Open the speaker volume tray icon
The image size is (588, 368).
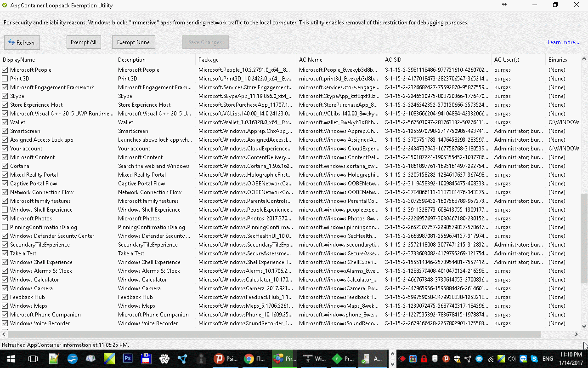coord(512,359)
